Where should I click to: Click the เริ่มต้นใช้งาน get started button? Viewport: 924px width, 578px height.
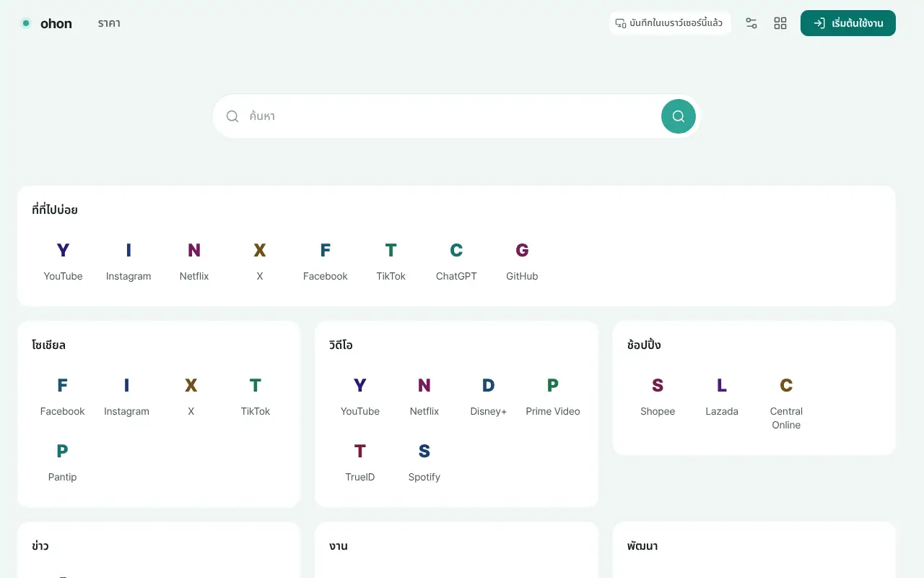[x=848, y=23]
